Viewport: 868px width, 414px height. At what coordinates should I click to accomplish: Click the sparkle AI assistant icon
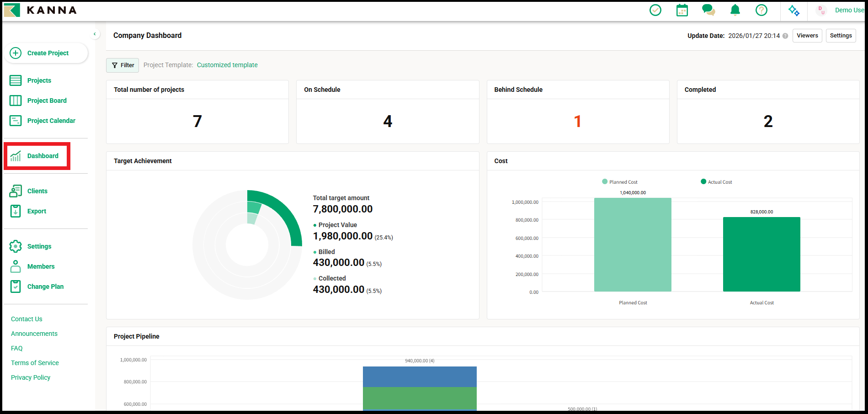pyautogui.click(x=794, y=11)
